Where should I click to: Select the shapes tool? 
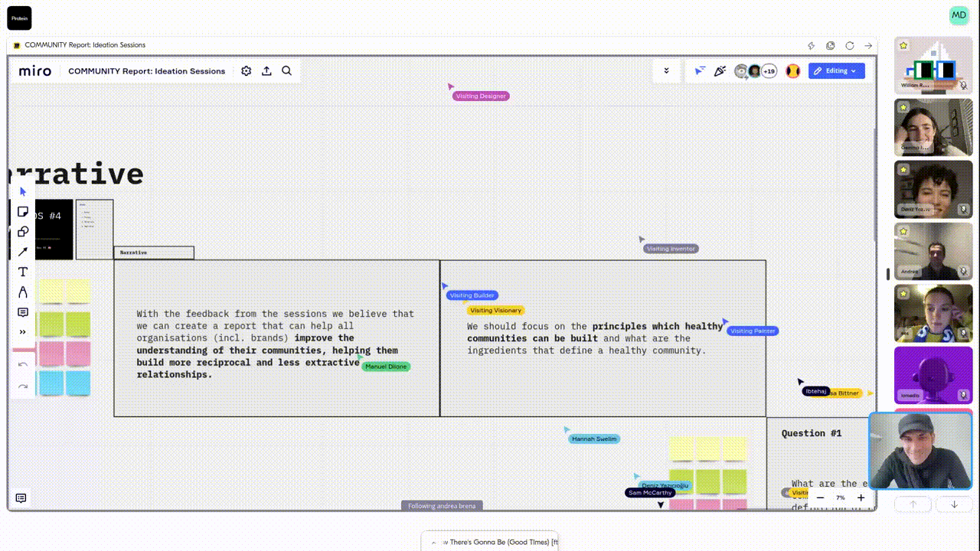23,232
